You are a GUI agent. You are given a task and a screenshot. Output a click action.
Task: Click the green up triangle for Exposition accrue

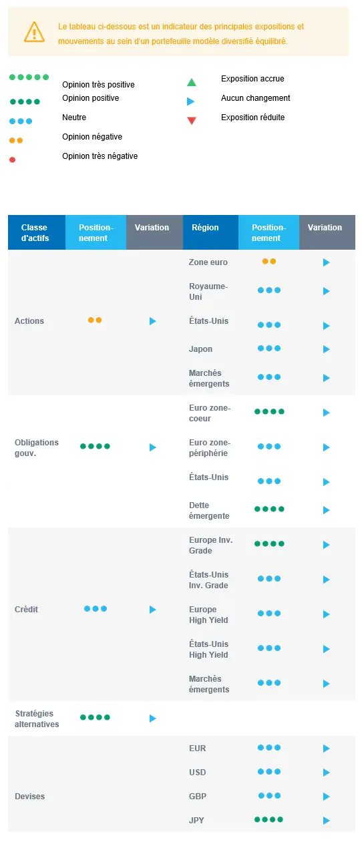[x=192, y=83]
